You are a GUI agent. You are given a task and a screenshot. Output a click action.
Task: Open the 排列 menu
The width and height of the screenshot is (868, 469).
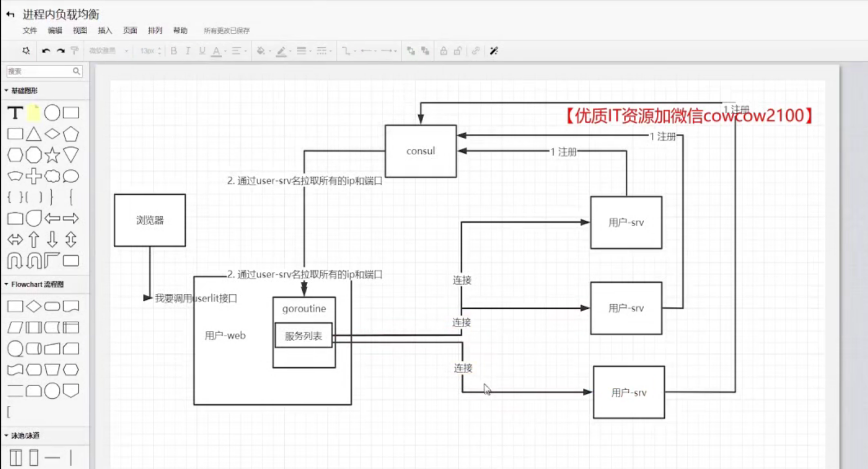pyautogui.click(x=155, y=30)
